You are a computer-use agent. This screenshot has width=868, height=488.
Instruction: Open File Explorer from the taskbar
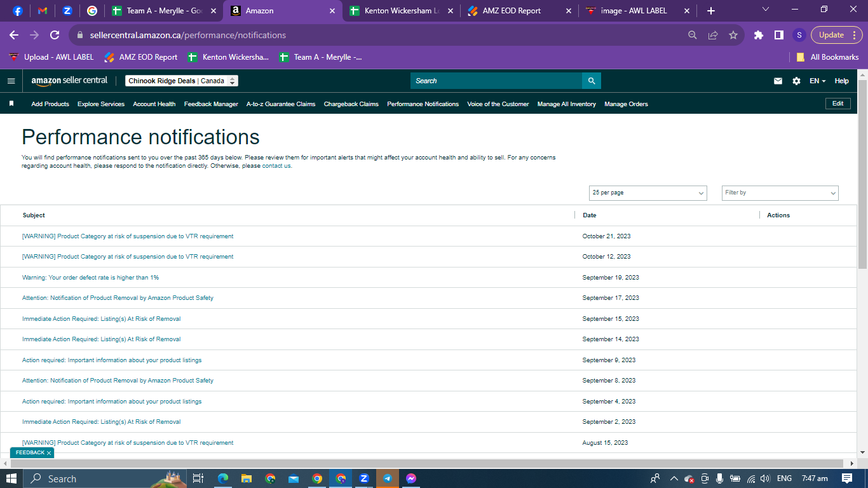coord(247,478)
